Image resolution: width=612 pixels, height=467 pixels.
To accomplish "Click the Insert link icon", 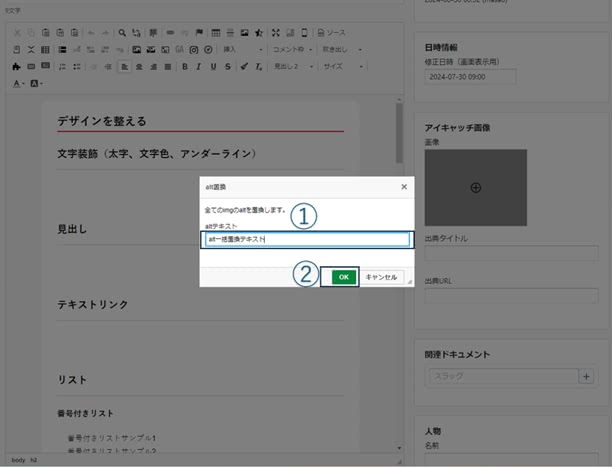I will (170, 33).
